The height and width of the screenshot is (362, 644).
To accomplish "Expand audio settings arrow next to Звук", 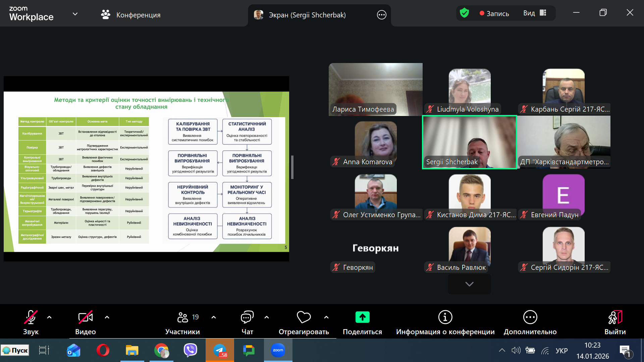I will pyautogui.click(x=49, y=317).
